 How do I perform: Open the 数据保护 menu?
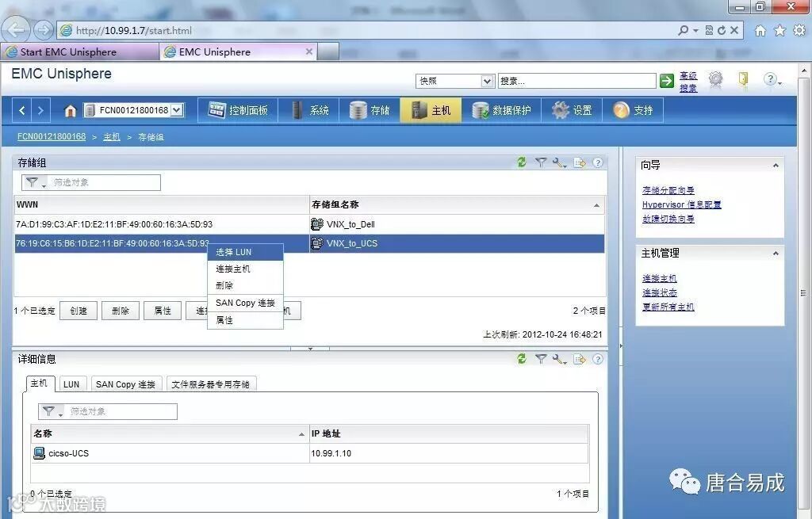tap(501, 110)
